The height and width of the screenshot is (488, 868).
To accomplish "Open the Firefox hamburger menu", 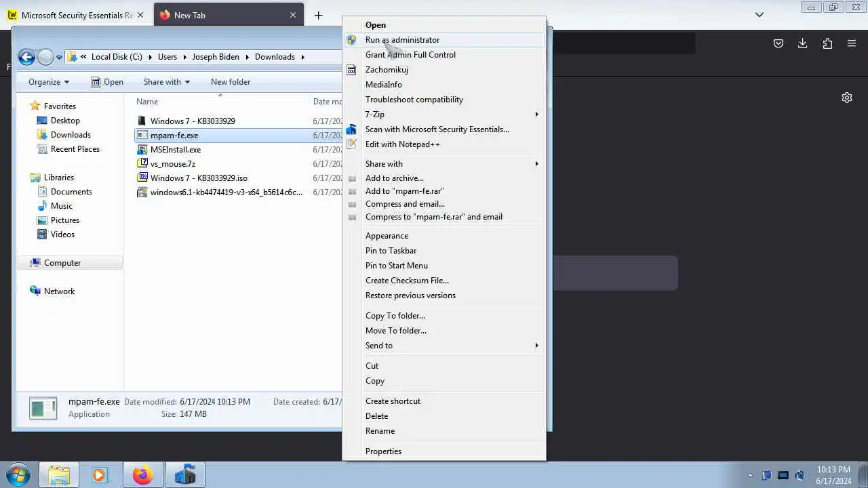I will click(852, 43).
